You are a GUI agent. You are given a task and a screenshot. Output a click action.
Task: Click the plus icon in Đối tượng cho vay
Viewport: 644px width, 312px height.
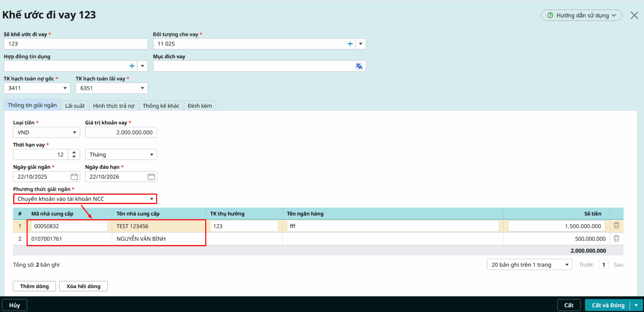coord(350,44)
